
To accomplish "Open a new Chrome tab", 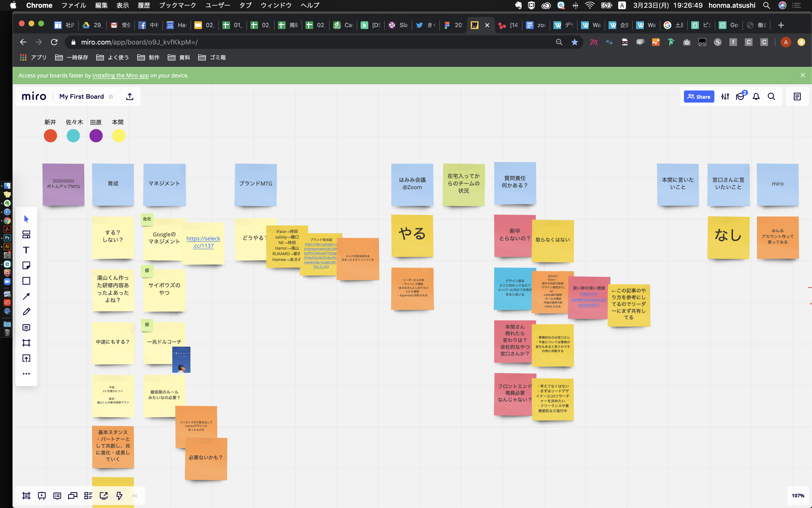I will coord(781,25).
